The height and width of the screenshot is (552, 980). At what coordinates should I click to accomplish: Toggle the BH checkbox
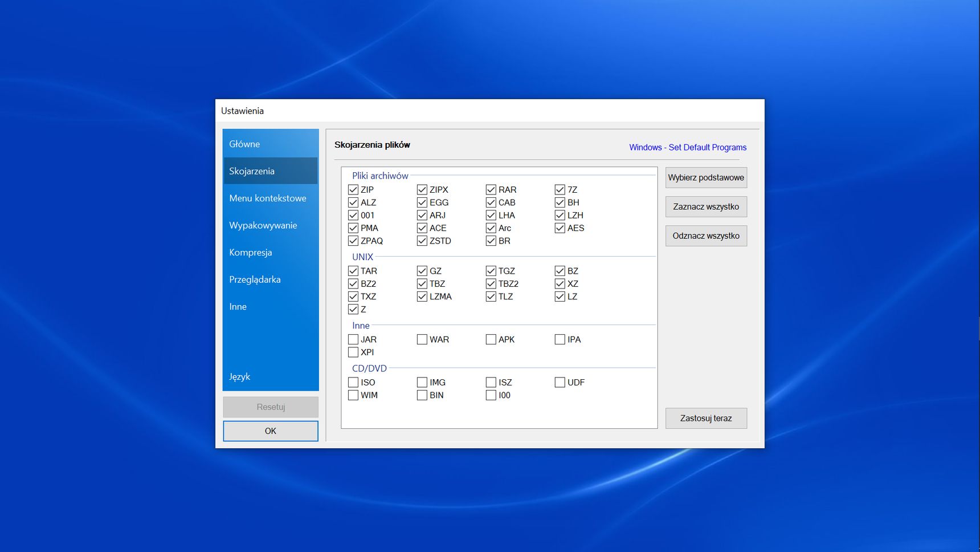tap(560, 202)
